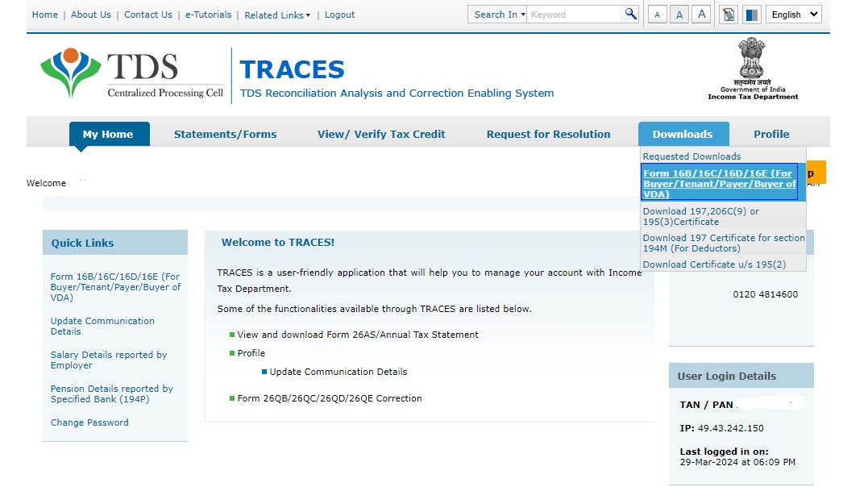Expand the Search In dropdown
The width and height of the screenshot is (868, 487).
click(498, 15)
